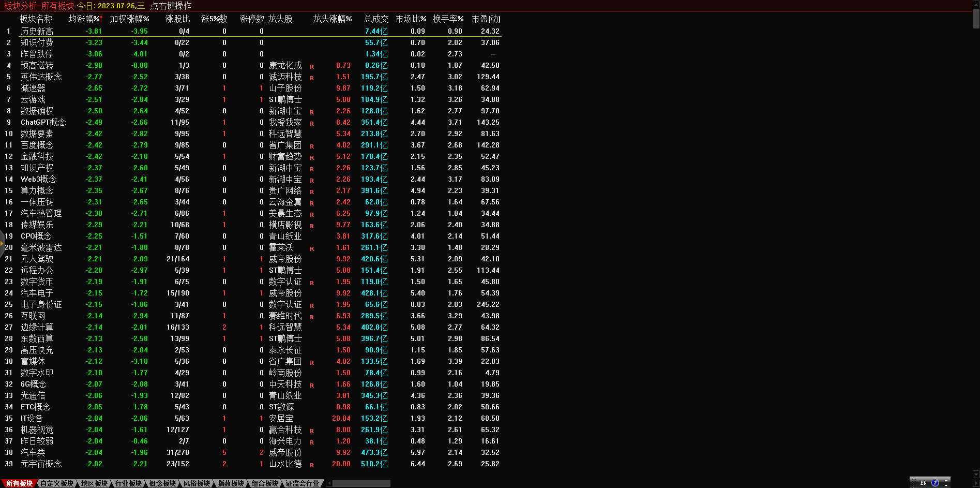Screen dimensions: 980x488
Task: Click the vertical scrollbar down arrow
Action: coord(976,474)
